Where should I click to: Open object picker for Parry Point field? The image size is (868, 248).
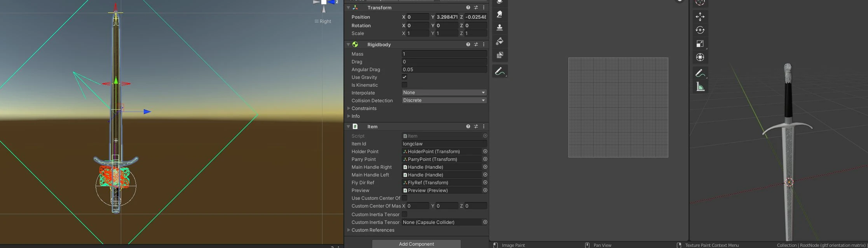(485, 159)
